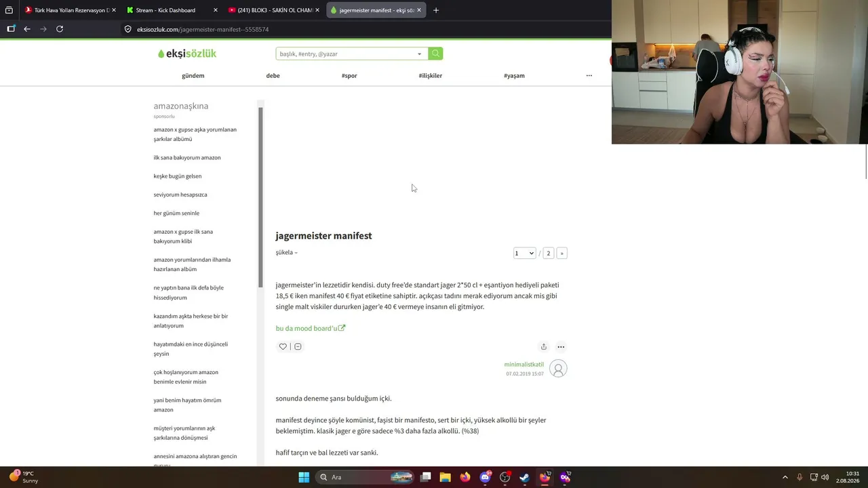Open the Windows Start menu
Viewport: 868px width, 488px height.
(x=304, y=477)
